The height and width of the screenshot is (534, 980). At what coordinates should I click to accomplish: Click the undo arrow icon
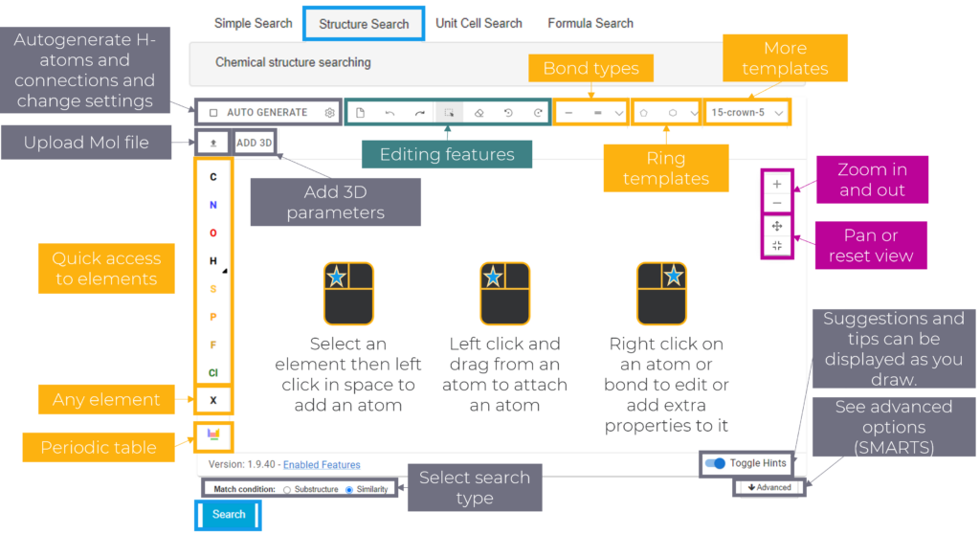tap(390, 113)
